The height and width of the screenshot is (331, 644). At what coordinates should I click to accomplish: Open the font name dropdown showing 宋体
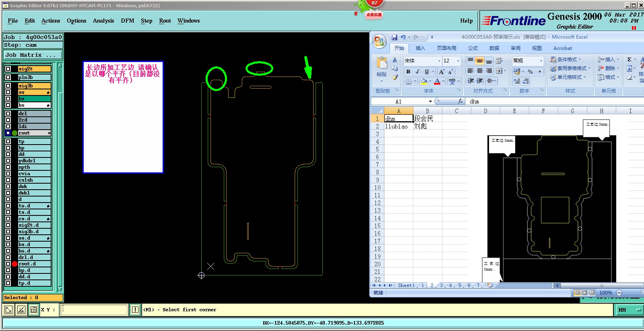439,61
